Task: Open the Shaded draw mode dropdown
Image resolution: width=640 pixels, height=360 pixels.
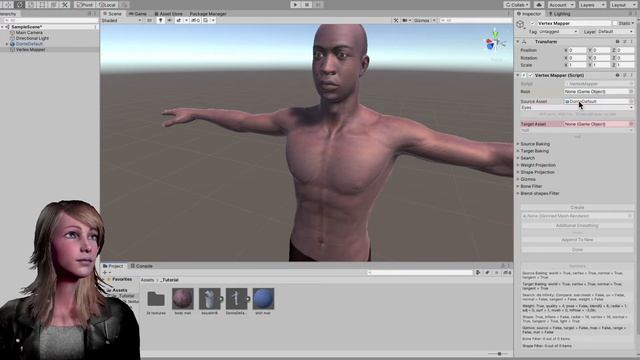Action: click(121, 20)
